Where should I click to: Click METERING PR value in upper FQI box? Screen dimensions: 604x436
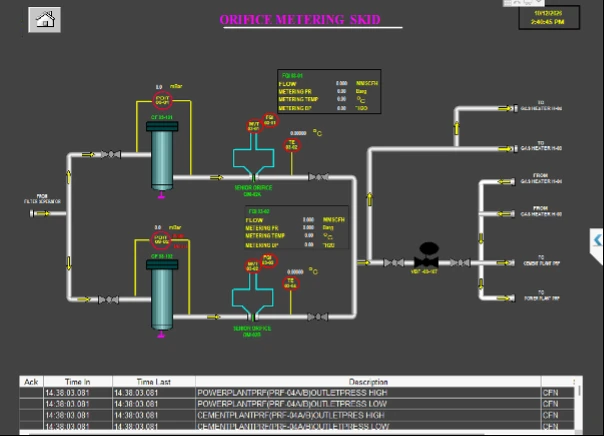(341, 91)
